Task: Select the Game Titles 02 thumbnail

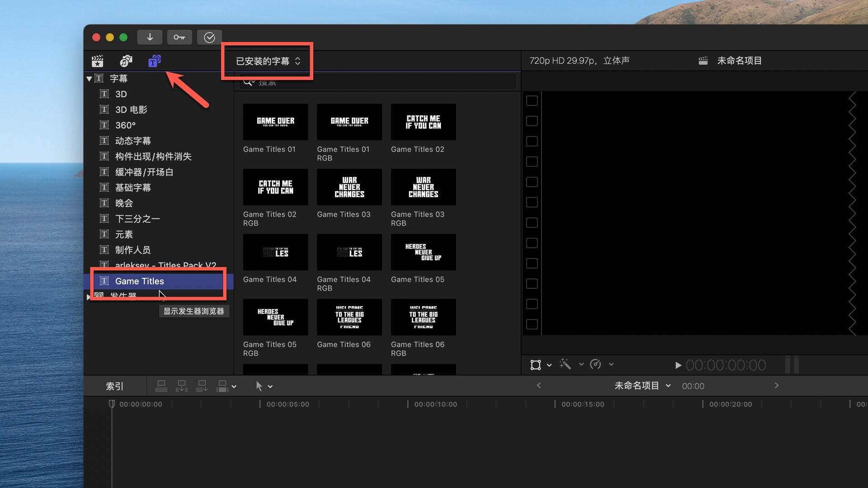Action: click(x=423, y=122)
